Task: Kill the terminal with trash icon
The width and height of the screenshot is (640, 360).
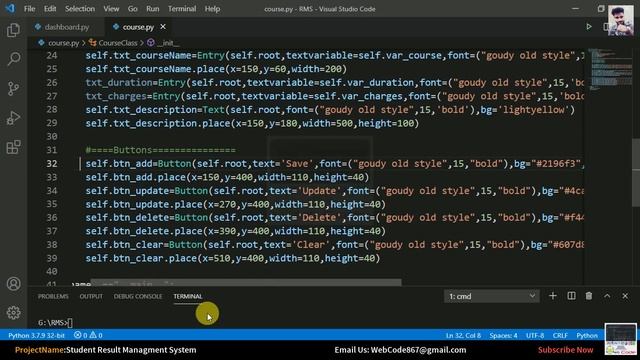Action: click(x=589, y=296)
